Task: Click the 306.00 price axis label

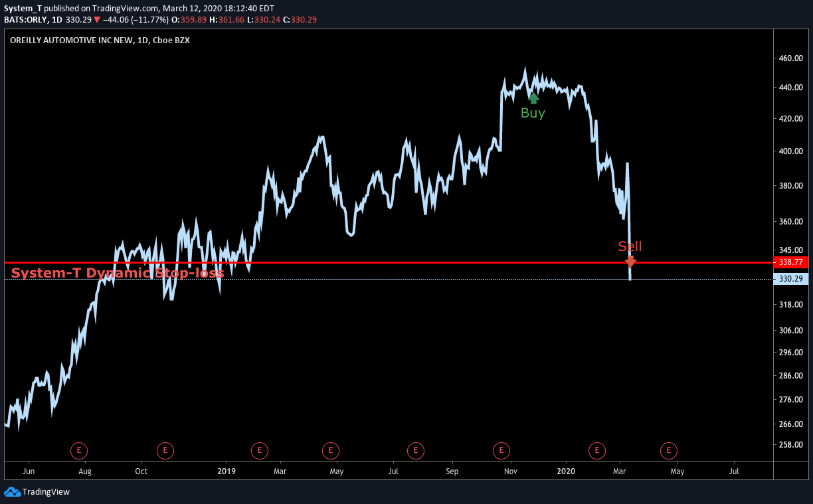Action: tap(790, 331)
